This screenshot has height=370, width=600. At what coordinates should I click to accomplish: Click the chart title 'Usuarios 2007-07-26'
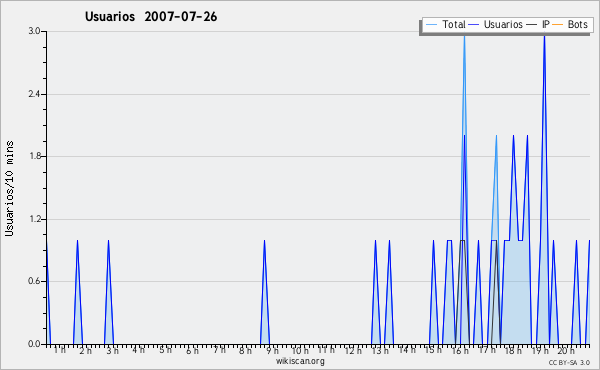(x=151, y=17)
